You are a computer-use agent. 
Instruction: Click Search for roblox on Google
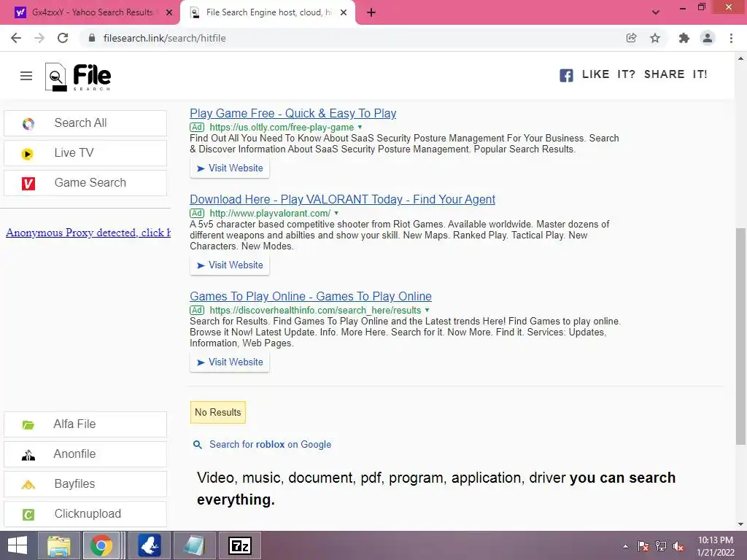[270, 444]
